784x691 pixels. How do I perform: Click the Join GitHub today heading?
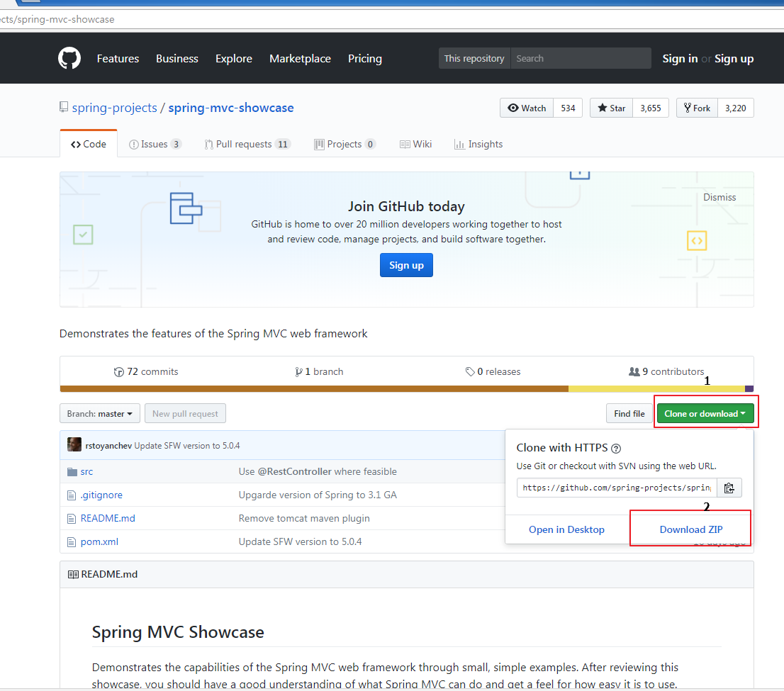point(406,206)
